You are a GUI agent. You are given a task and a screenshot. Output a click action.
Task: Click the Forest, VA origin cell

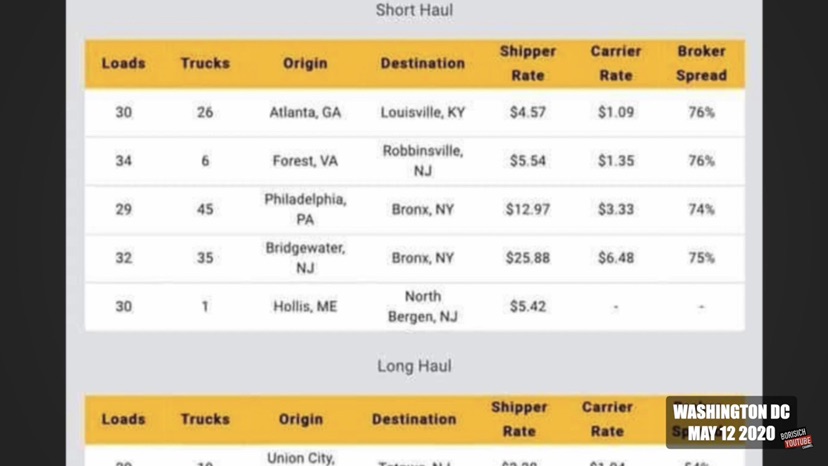305,161
